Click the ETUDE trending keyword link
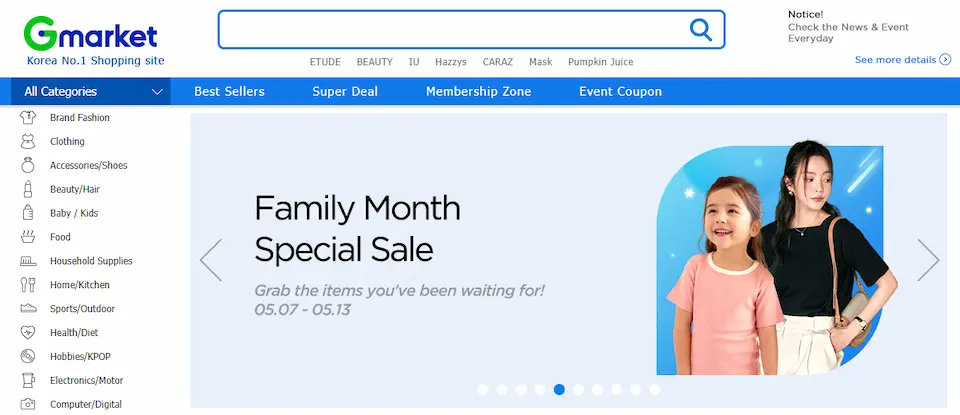Screen dimensions: 960x415 [325, 62]
